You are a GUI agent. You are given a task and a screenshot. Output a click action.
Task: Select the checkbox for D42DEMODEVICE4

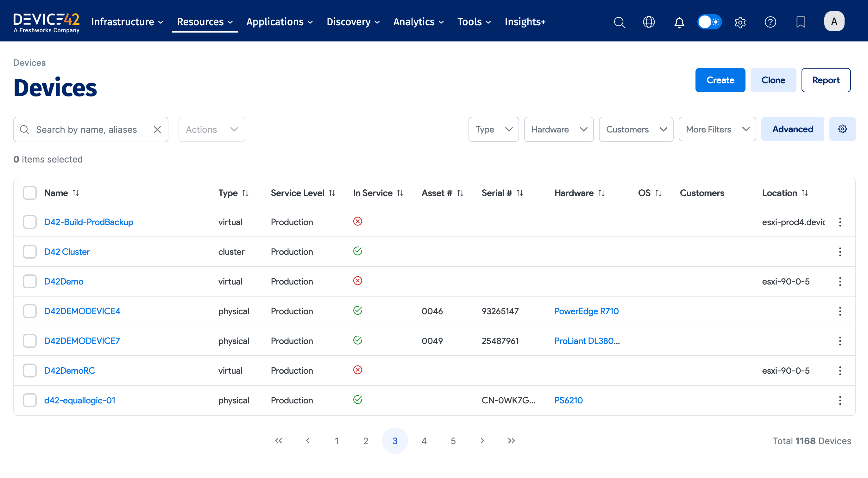(30, 311)
